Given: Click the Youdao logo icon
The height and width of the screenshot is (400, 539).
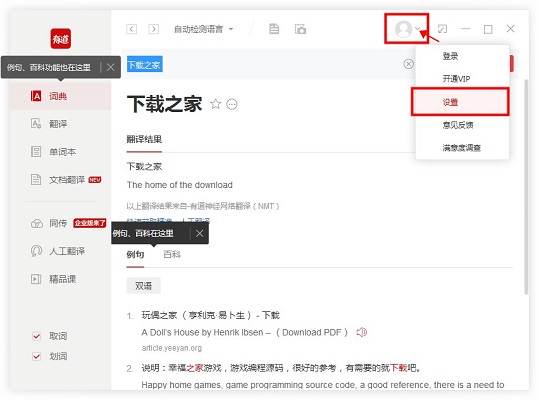Looking at the screenshot, I should [x=60, y=38].
